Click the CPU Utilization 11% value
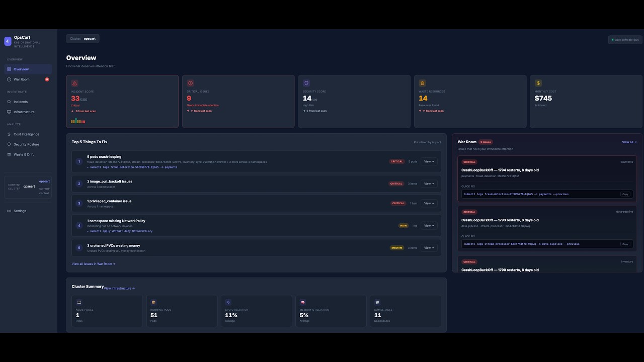644x362 pixels. tap(231, 315)
